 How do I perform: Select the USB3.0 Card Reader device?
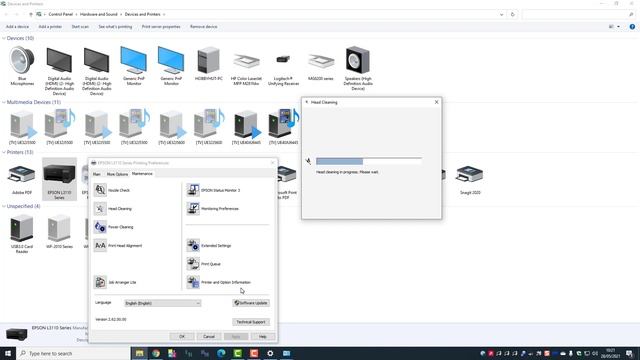coord(22,233)
